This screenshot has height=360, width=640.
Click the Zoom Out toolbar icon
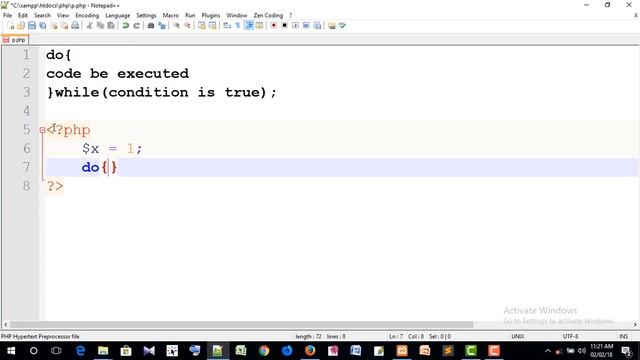tap(187, 26)
